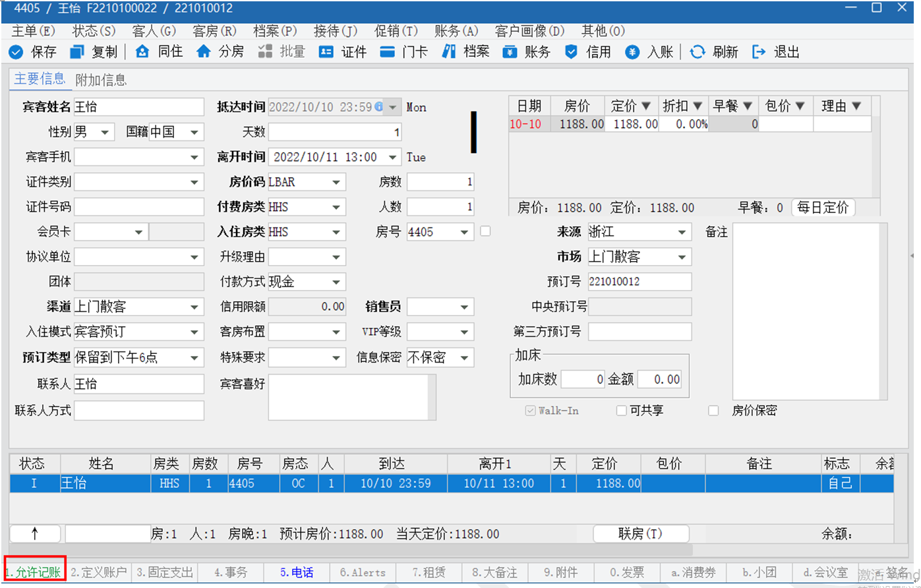
Task: Toggle the checkbox next to 房号 4405
Action: [x=485, y=231]
